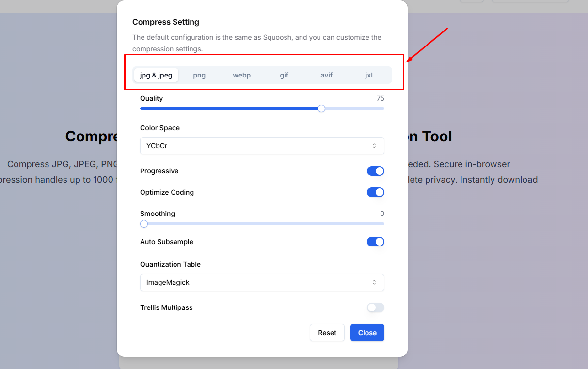Image resolution: width=588 pixels, height=369 pixels.
Task: Click the Quality slider handle
Action: (321, 108)
